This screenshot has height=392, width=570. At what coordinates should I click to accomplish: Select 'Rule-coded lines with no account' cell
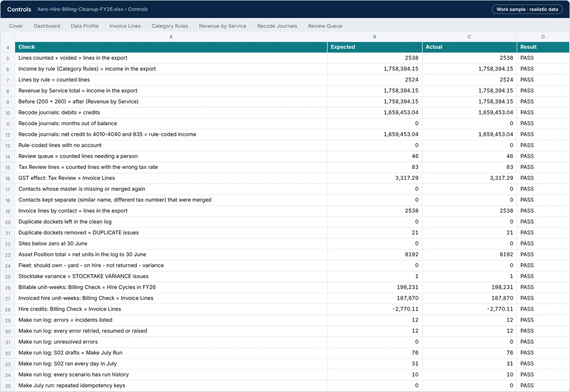(x=171, y=146)
